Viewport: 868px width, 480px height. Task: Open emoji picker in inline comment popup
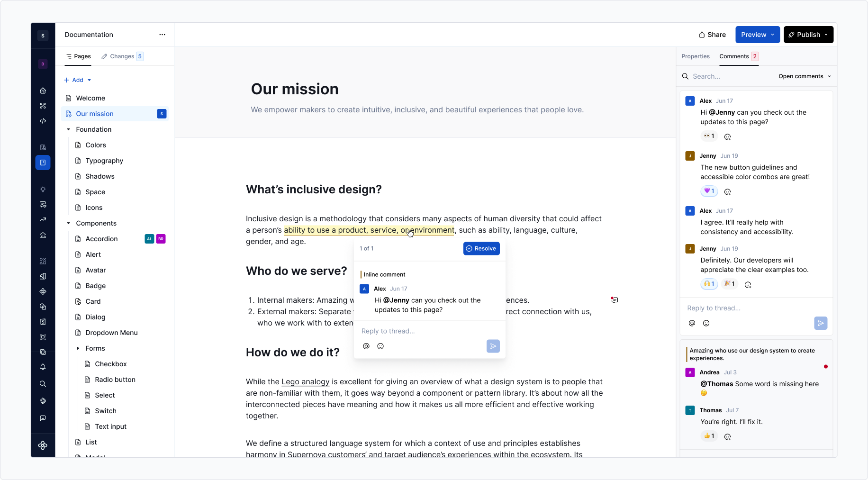pyautogui.click(x=380, y=346)
